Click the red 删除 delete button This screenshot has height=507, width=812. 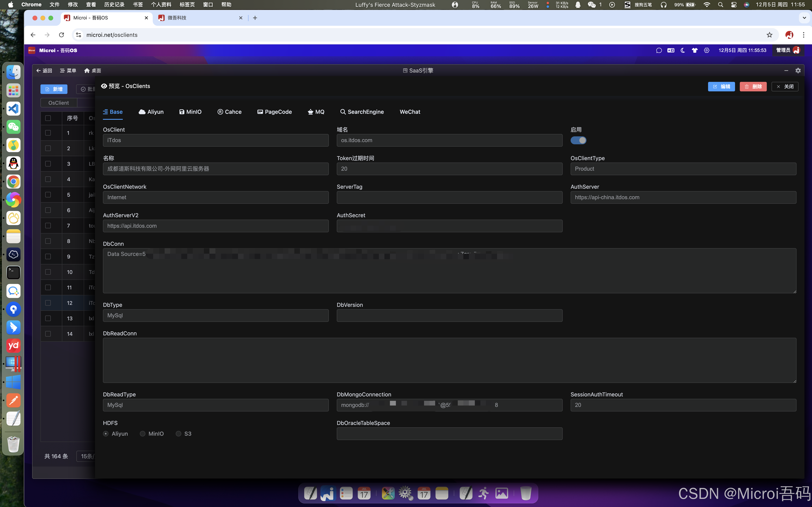click(753, 86)
